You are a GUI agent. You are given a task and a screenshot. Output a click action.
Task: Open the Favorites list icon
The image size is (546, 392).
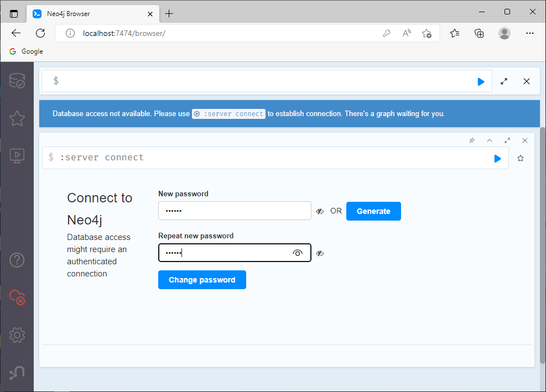(455, 33)
